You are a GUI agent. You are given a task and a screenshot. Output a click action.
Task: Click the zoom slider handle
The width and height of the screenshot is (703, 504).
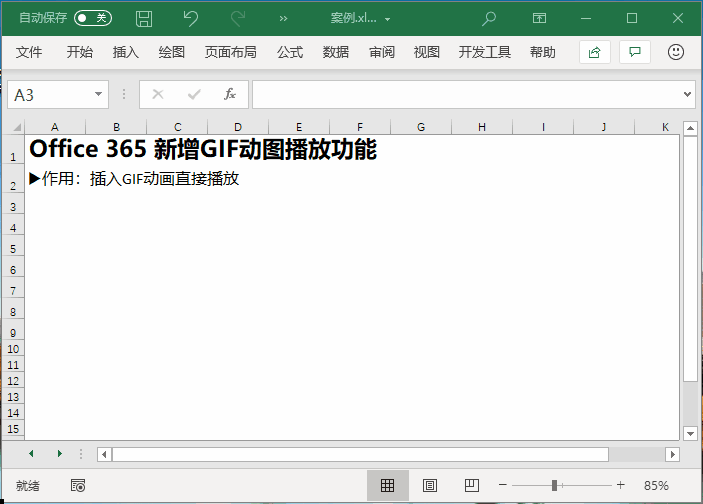click(x=554, y=485)
